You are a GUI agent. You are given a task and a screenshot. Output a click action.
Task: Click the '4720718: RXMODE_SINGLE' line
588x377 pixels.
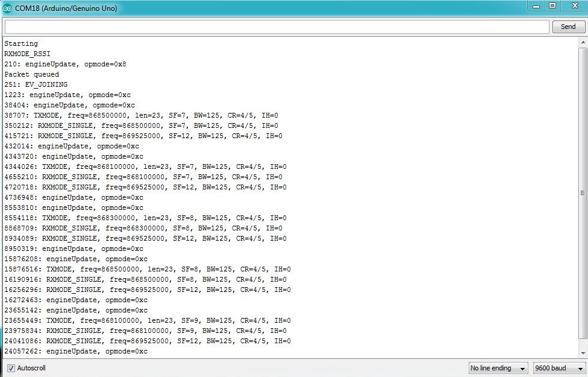(x=146, y=188)
